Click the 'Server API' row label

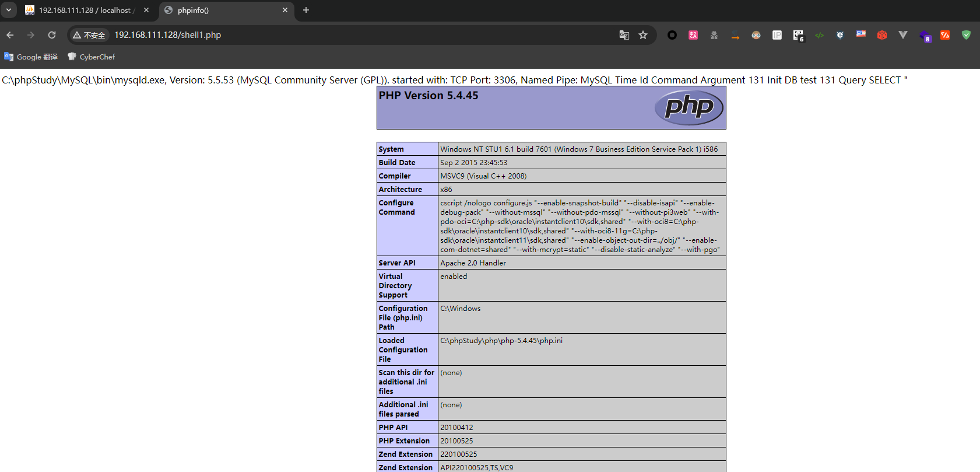click(x=397, y=263)
